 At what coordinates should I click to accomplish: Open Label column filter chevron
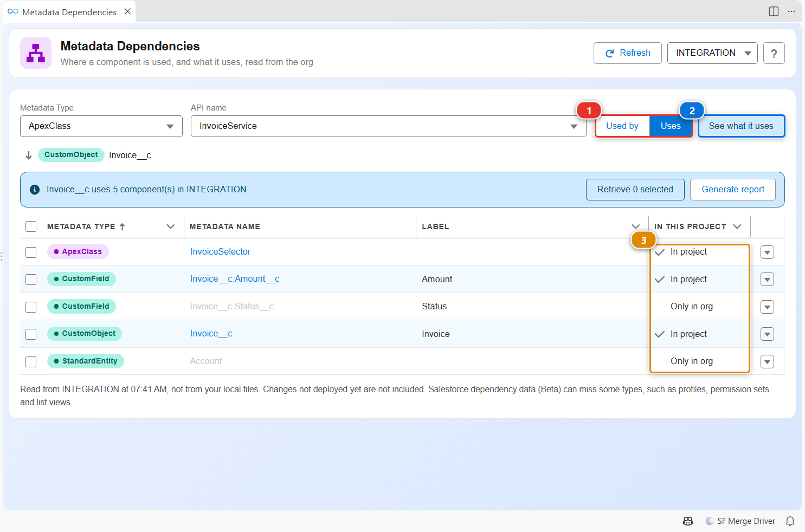636,226
